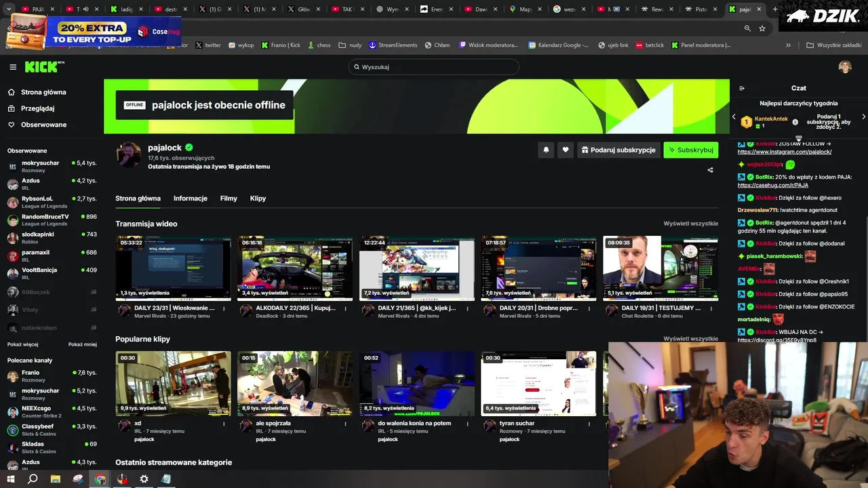This screenshot has width=868, height=488.
Task: Open VooltBanicja channel in sidebar
Action: [x=52, y=273]
